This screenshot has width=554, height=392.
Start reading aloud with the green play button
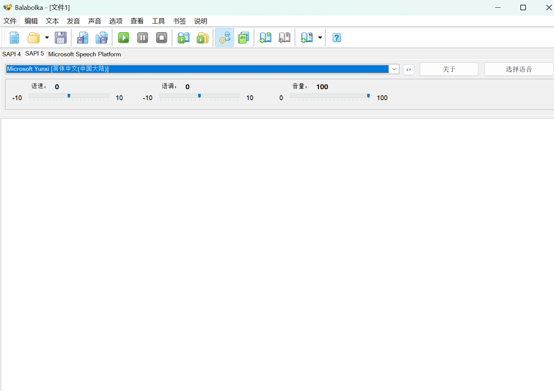tap(124, 38)
